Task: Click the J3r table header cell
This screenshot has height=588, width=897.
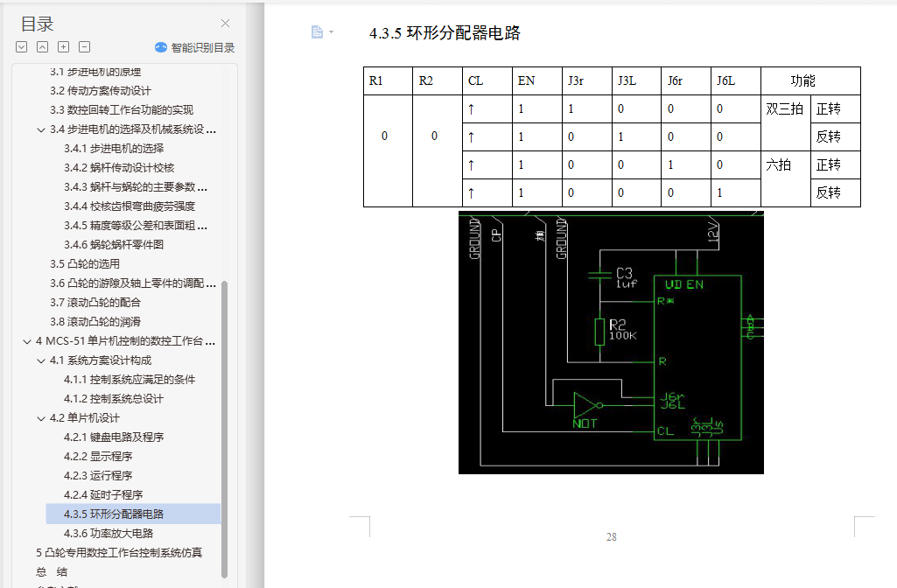Action: click(x=587, y=80)
